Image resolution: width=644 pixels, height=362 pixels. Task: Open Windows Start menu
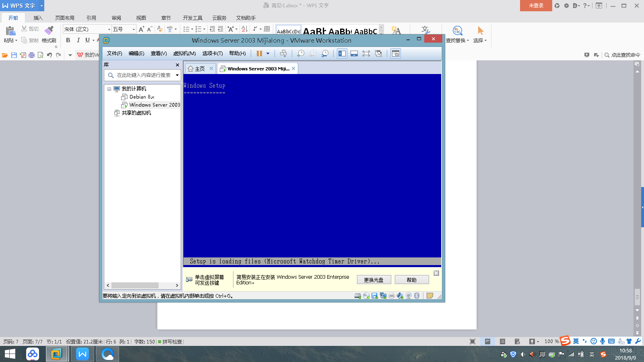coord(10,354)
